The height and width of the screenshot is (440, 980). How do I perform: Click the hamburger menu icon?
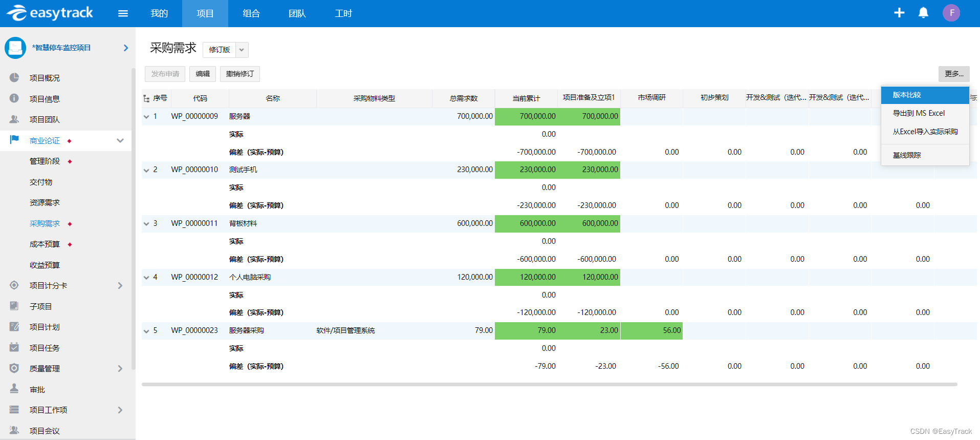pyautogui.click(x=123, y=13)
